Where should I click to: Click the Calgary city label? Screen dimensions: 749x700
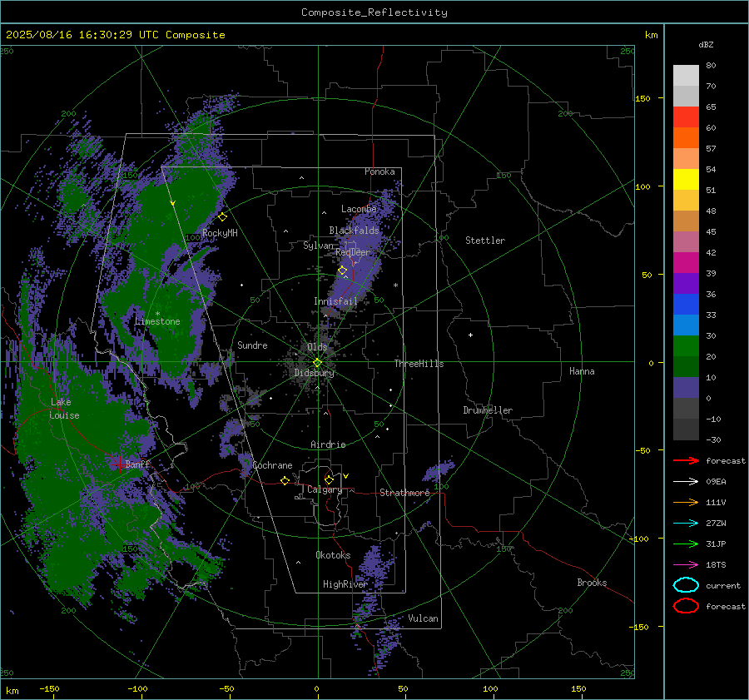click(x=325, y=489)
